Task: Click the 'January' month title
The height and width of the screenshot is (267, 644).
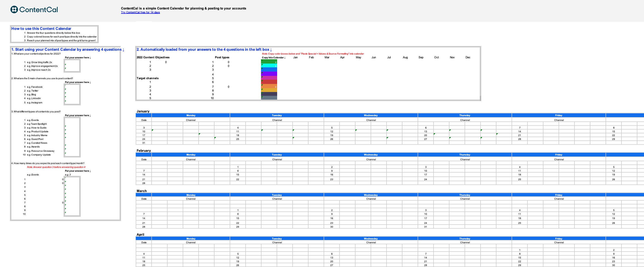Action: pyautogui.click(x=143, y=111)
